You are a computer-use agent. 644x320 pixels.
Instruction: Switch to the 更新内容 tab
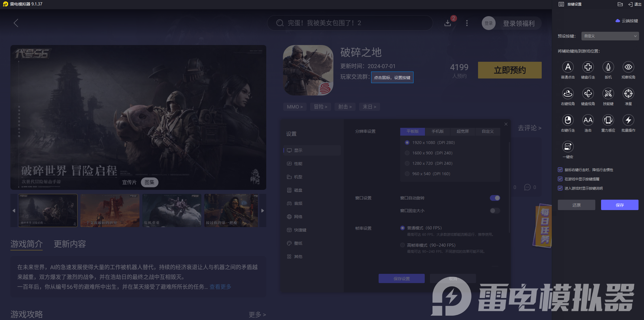point(70,244)
